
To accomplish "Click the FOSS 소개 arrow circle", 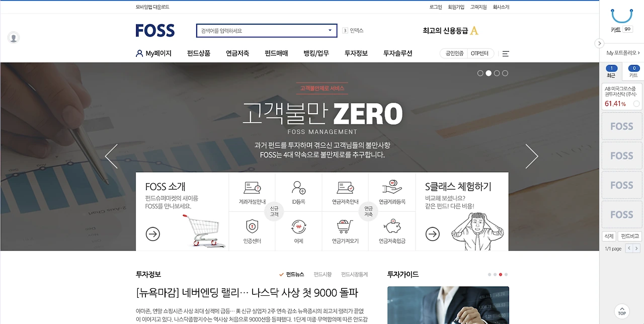I will [x=152, y=234].
